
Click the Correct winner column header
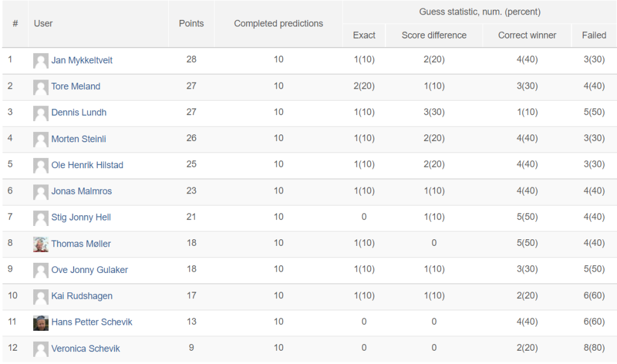[527, 36]
